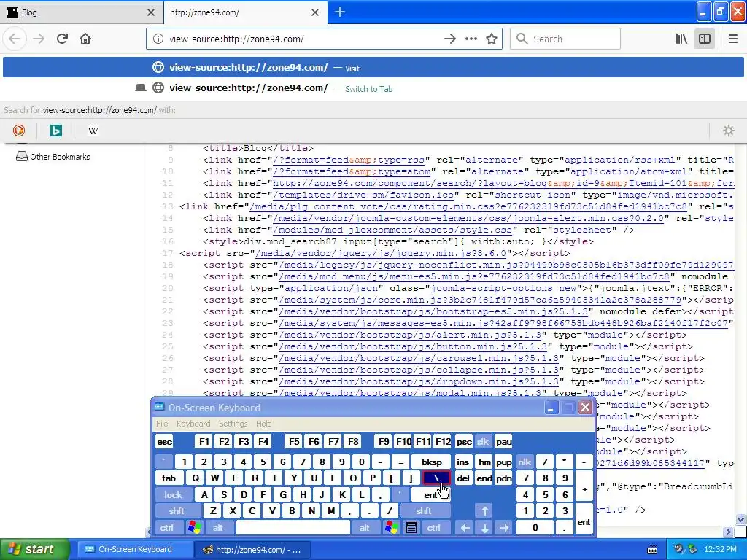Image resolution: width=747 pixels, height=560 pixels.
Task: Toggle the slk scroll lock key
Action: (x=483, y=442)
